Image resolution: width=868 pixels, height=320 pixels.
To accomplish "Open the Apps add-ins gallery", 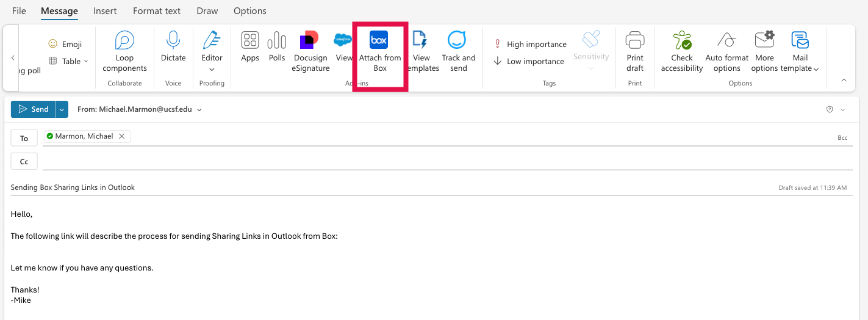I will (x=250, y=47).
